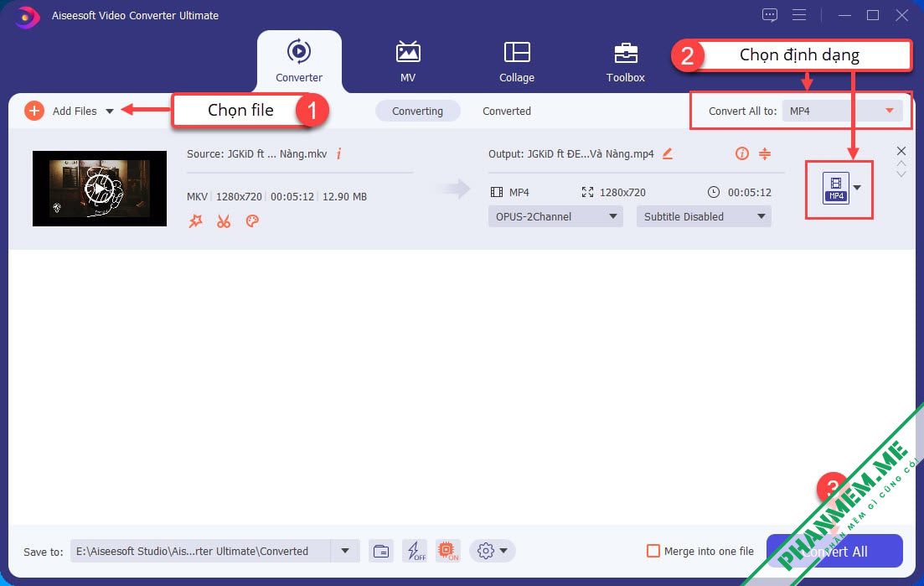Click the Save to path field
The height and width of the screenshot is (586, 924).
pos(200,552)
